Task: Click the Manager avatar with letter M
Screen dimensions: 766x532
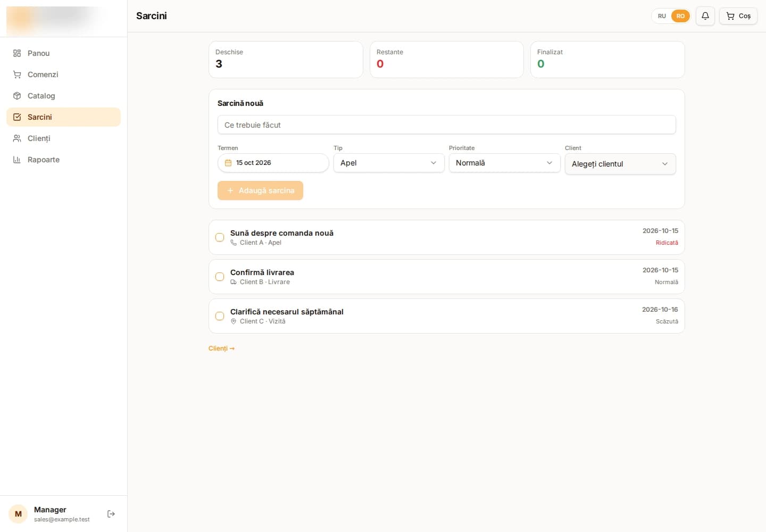Action: (18, 514)
